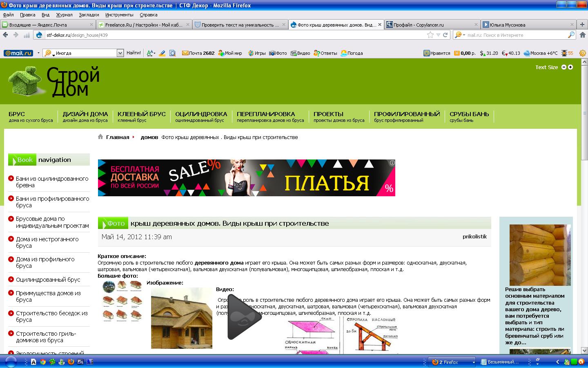Click the home icon in breadcrumb
Image resolution: width=588 pixels, height=368 pixels.
click(x=100, y=137)
